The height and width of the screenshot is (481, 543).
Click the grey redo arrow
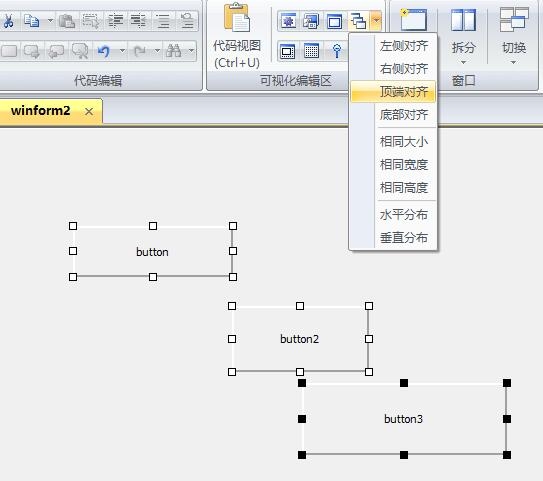tap(140, 51)
